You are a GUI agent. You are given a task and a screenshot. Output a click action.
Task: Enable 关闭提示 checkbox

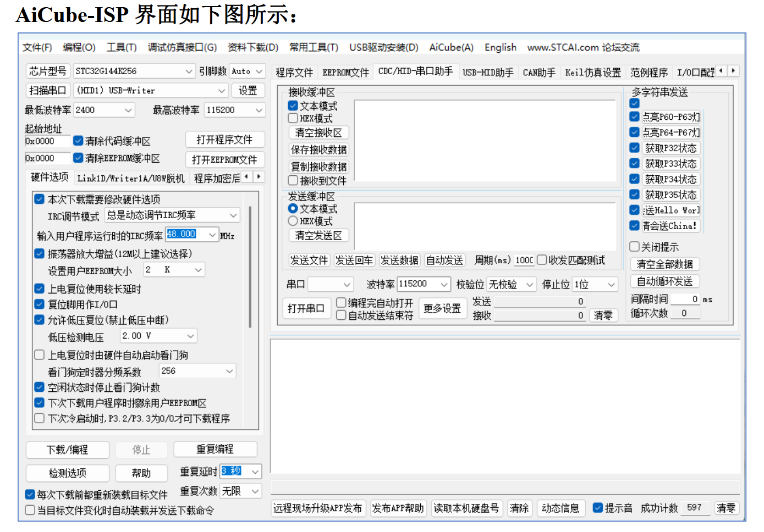point(635,247)
